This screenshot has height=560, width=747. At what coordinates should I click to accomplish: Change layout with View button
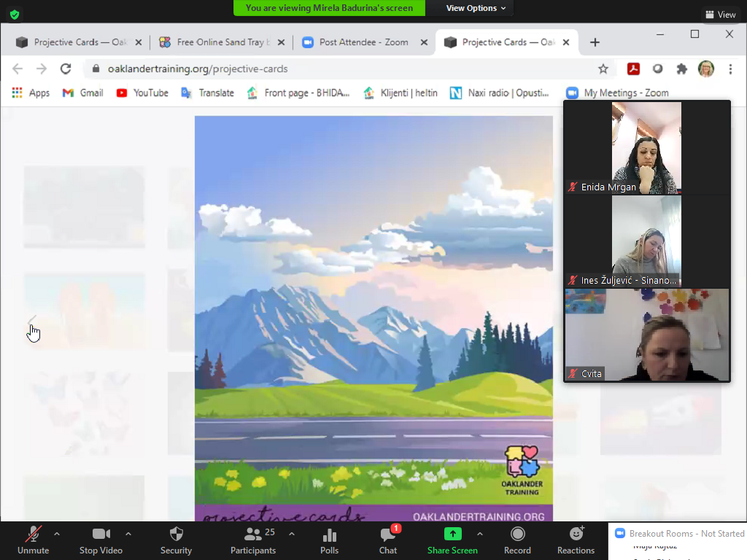click(x=720, y=15)
